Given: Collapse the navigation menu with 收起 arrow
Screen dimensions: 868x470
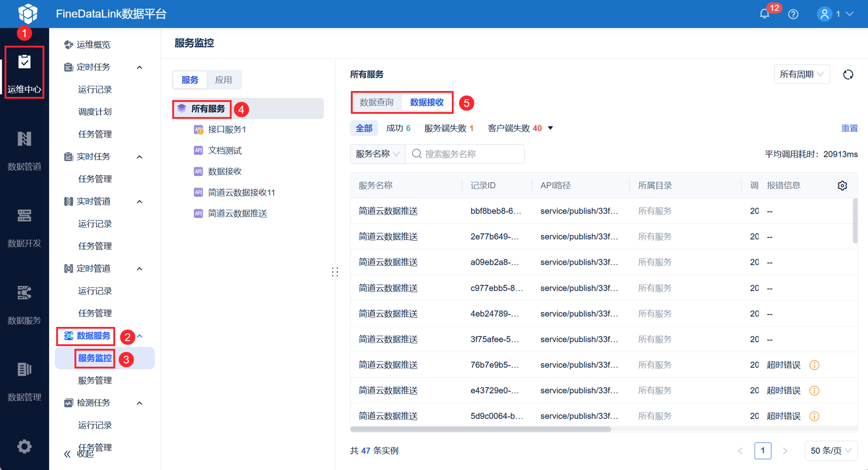Looking at the screenshot, I should coord(67,454).
